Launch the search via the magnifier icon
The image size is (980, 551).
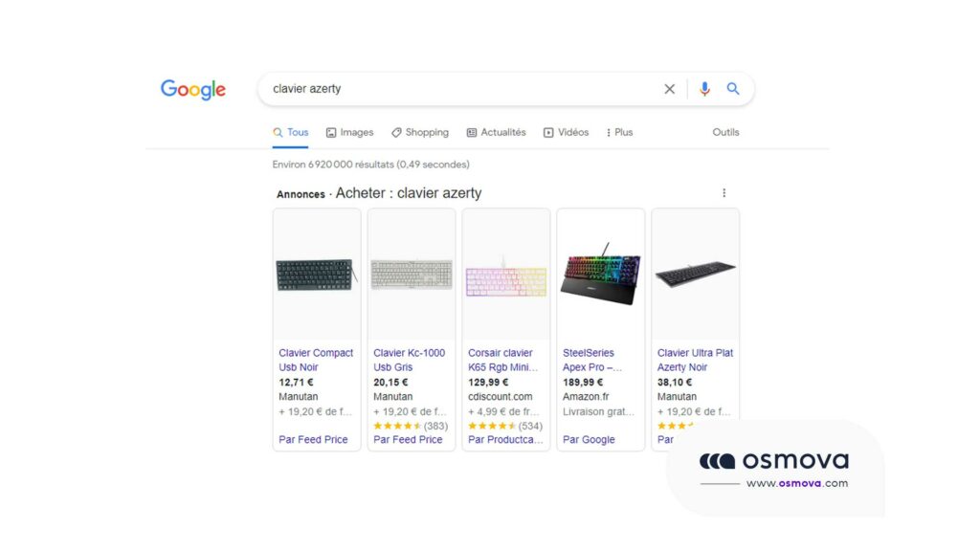click(733, 88)
